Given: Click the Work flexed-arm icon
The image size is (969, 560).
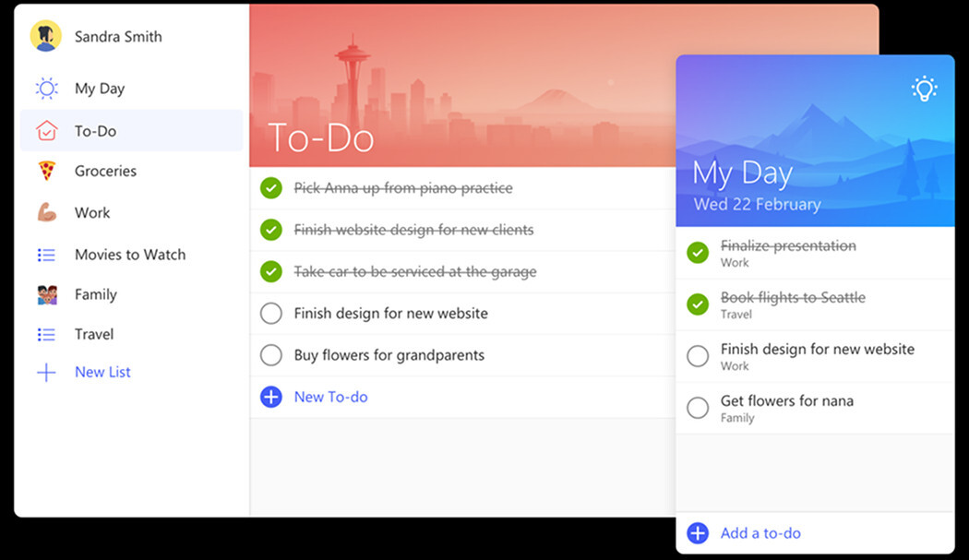Looking at the screenshot, I should [x=44, y=212].
